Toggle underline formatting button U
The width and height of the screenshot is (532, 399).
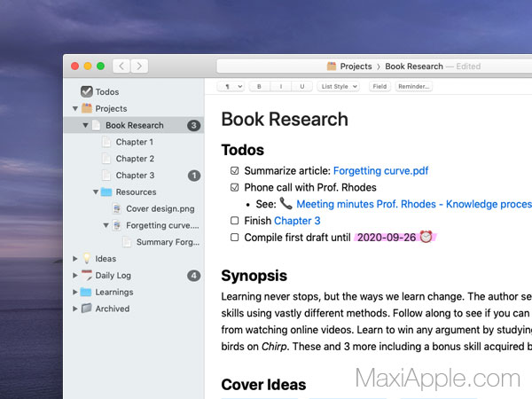[301, 87]
